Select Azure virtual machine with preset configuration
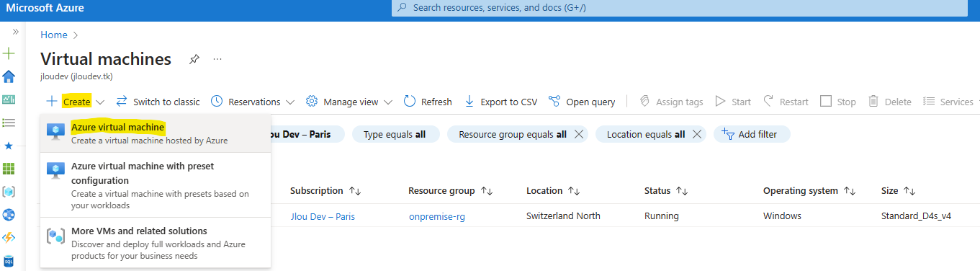This screenshot has height=271, width=980. pyautogui.click(x=156, y=185)
